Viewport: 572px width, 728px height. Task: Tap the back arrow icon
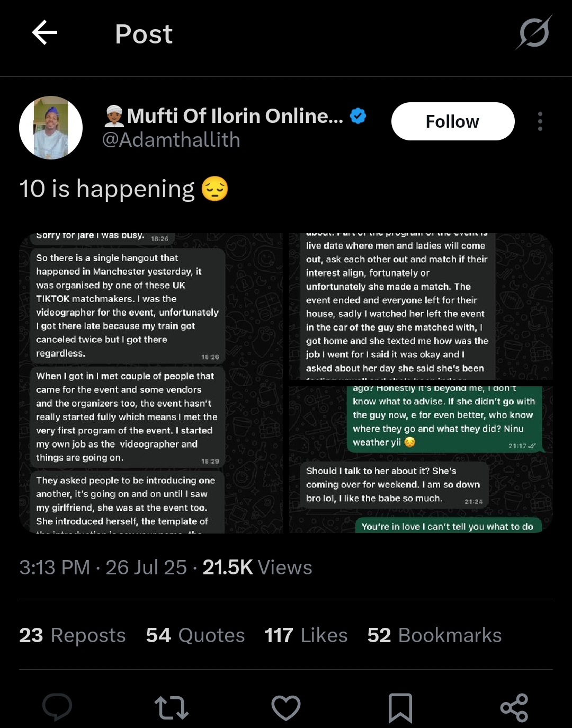45,33
